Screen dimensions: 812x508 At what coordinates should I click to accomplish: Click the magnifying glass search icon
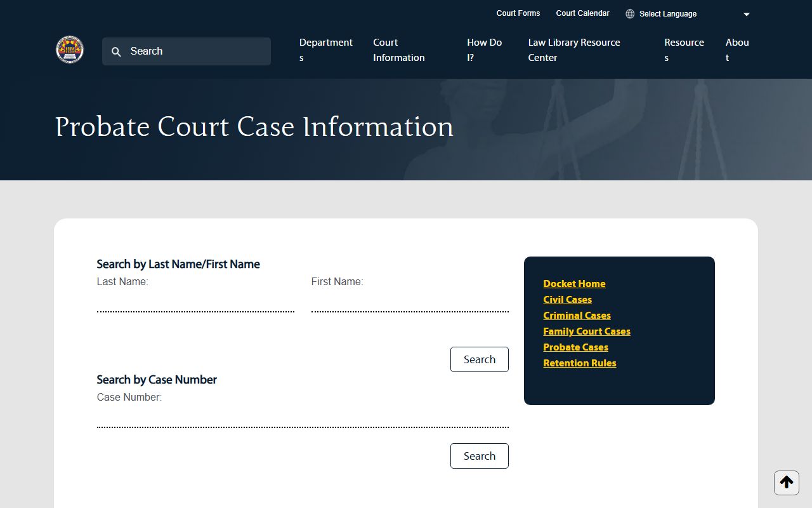[x=116, y=52]
